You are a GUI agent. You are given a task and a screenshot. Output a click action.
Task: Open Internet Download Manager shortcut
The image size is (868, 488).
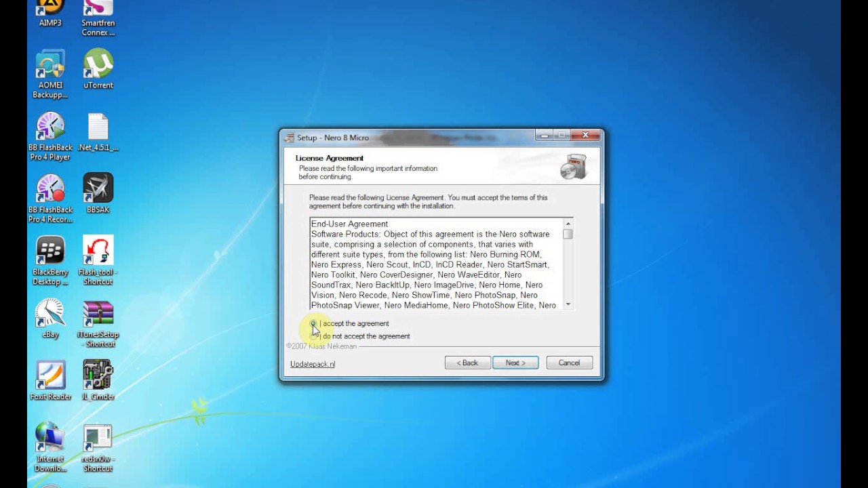point(50,447)
